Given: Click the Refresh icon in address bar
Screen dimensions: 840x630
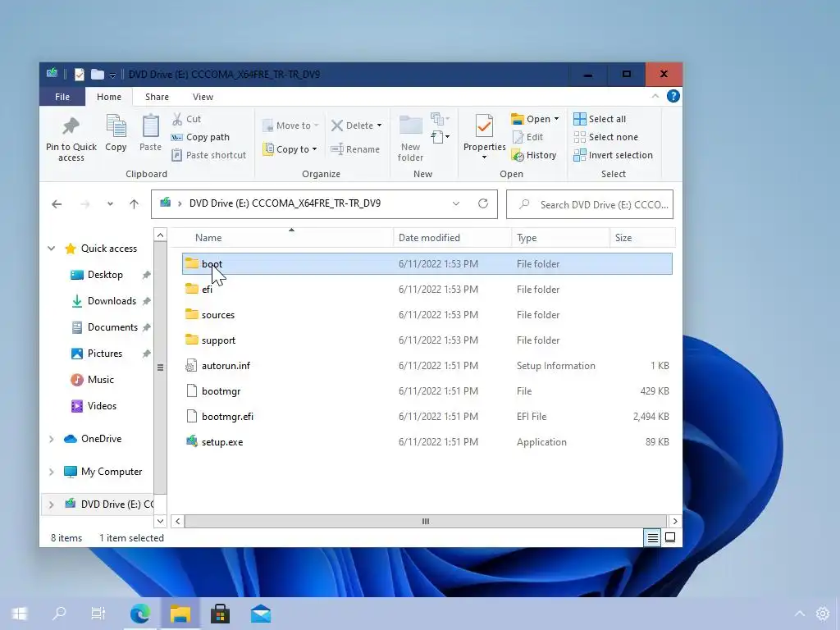Looking at the screenshot, I should click(483, 203).
